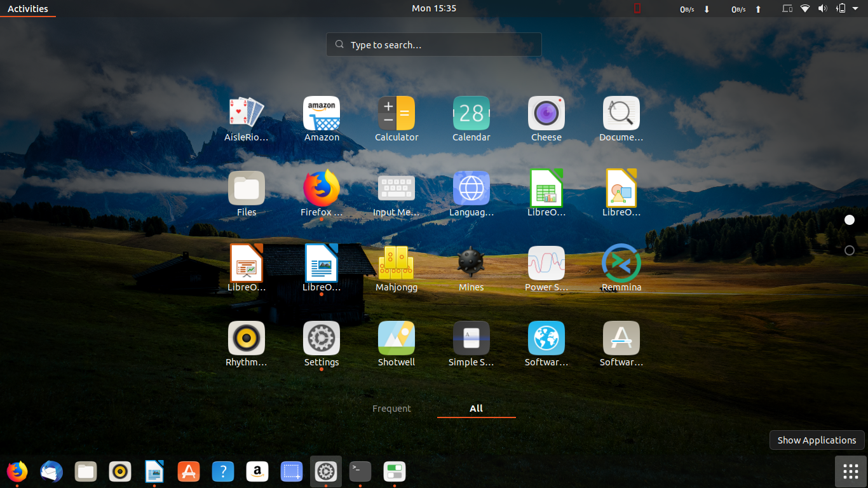This screenshot has width=868, height=488.
Task: Click the Activities button in the top bar
Action: coord(28,8)
